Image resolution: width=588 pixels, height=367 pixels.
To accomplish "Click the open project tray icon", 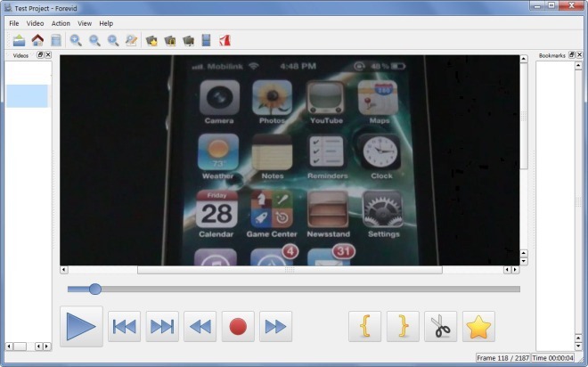I will click(x=19, y=40).
